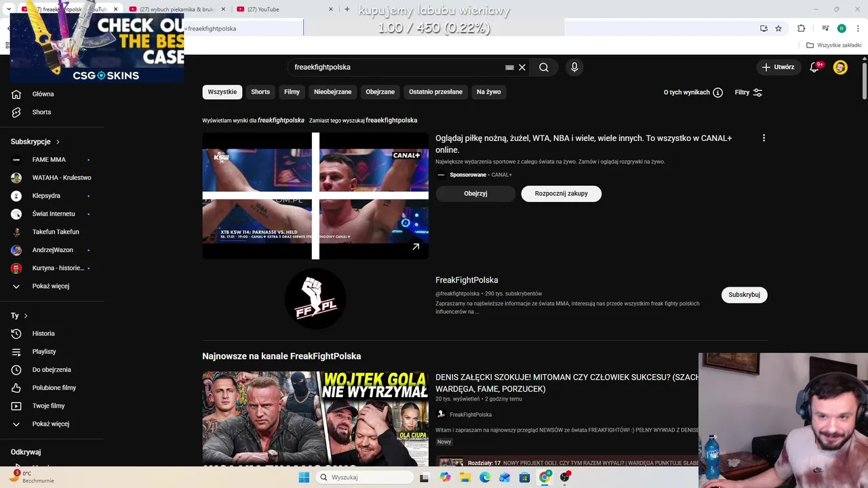Select the Nieobejrzane filter chip

[x=332, y=92]
